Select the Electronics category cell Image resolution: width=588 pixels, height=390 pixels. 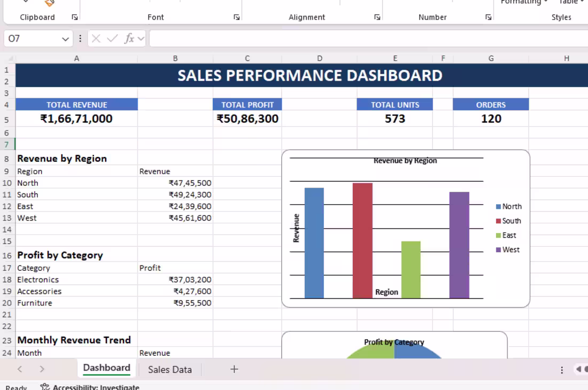click(76, 279)
